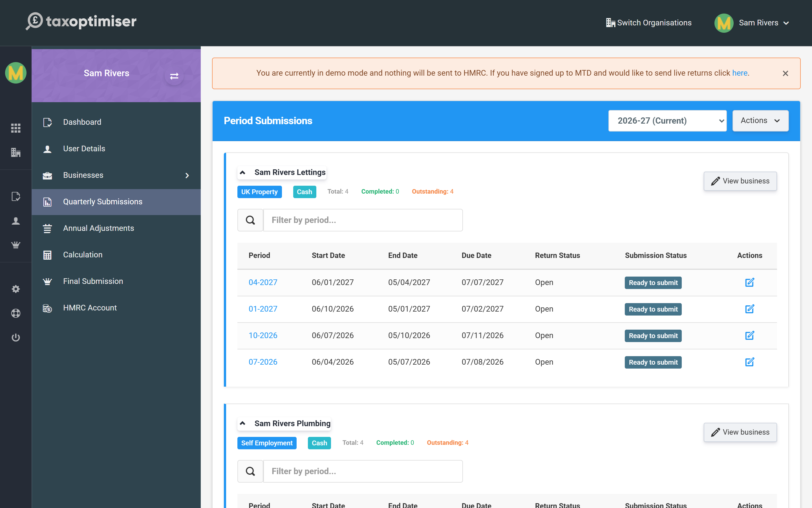Dismiss the demo mode alert banner
The width and height of the screenshot is (812, 508).
[785, 73]
